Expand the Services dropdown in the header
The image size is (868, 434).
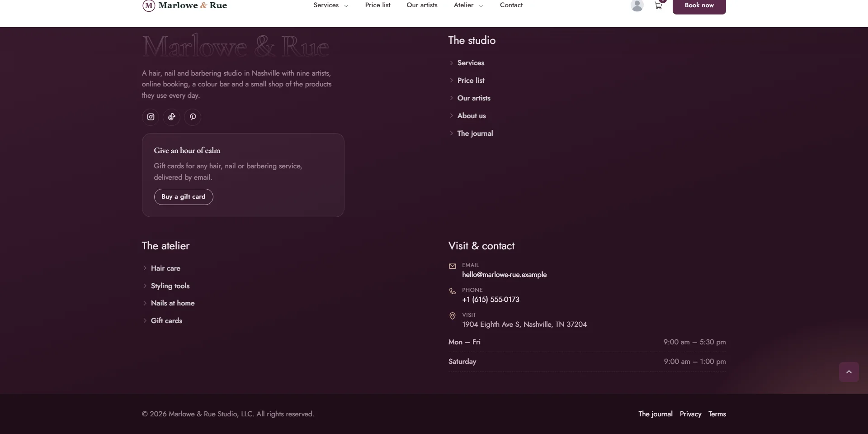[331, 5]
